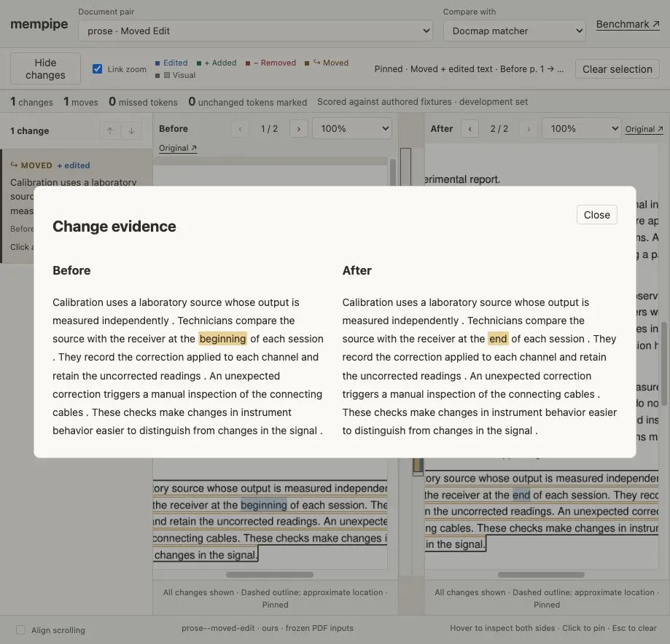The width and height of the screenshot is (670, 644).
Task: Click the '2 / 2' After page indicator
Action: click(x=499, y=128)
